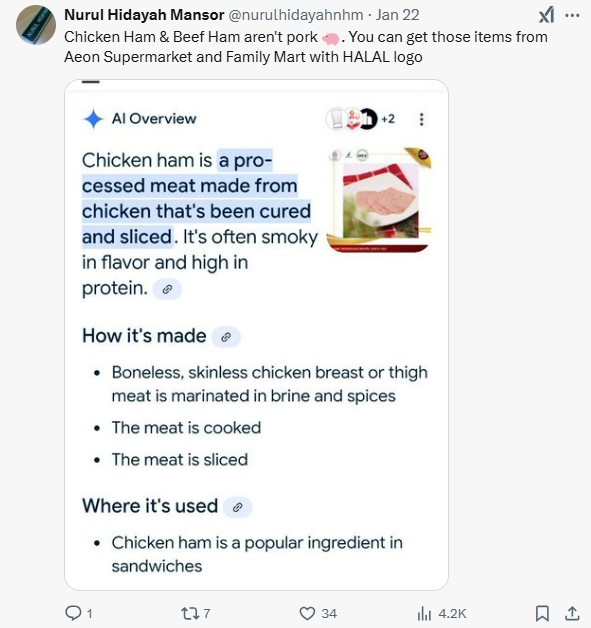Open the embedded AI Overview screenshot

pyautogui.click(x=256, y=335)
